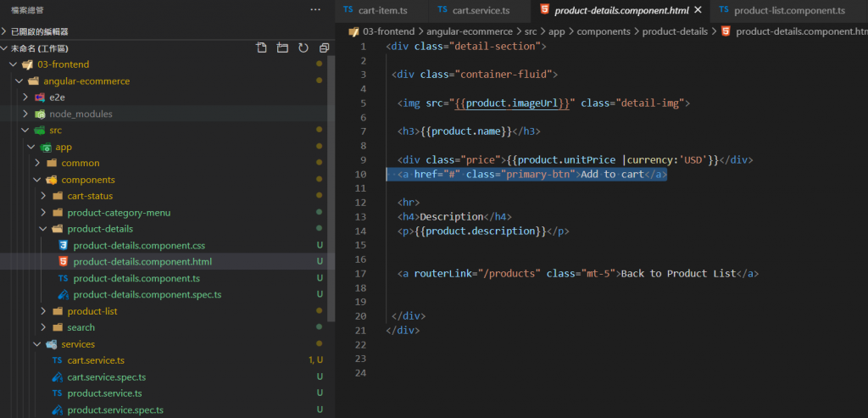Expand the product-list folder

(x=44, y=311)
